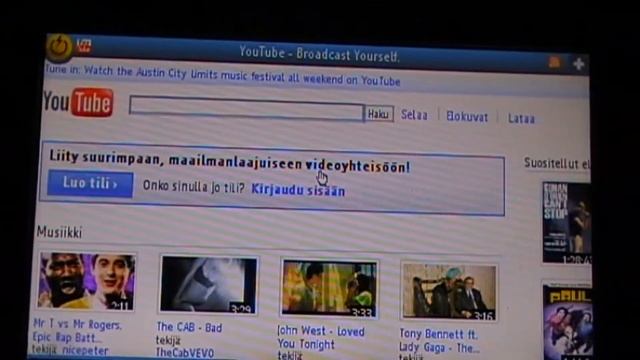Click the round power icon in title bar

click(60, 47)
